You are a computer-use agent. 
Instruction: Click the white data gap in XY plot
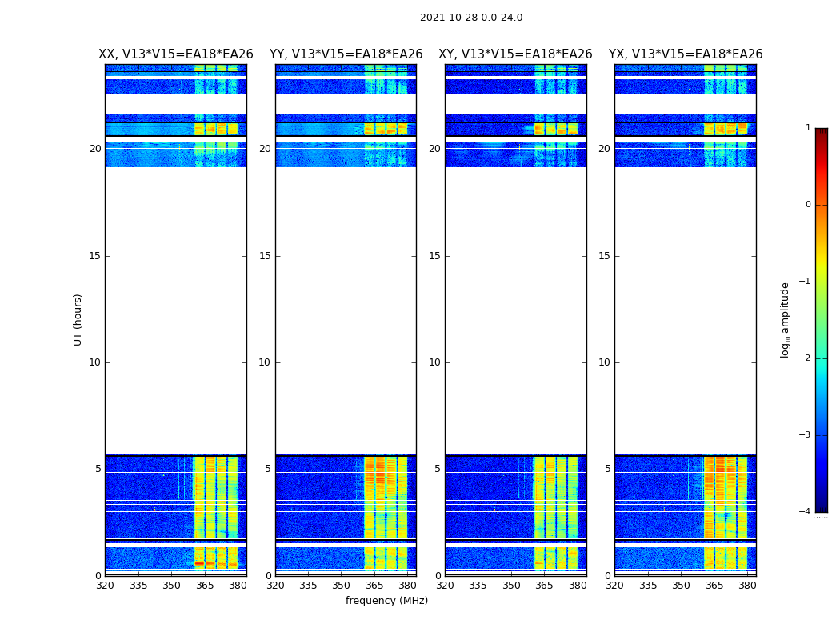[x=515, y=310]
